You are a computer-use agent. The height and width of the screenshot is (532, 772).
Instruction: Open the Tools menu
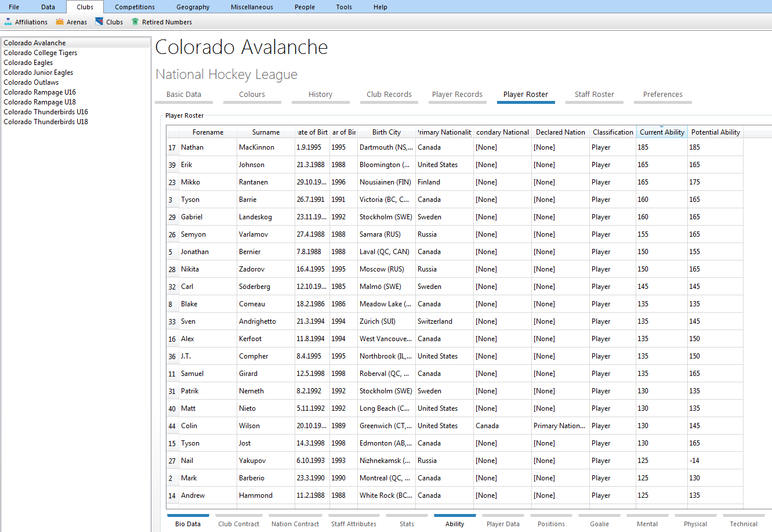[344, 7]
